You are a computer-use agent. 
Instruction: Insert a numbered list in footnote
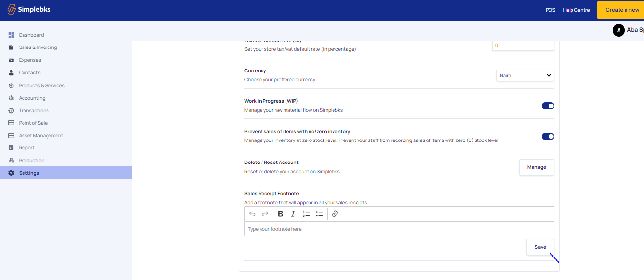tap(307, 214)
